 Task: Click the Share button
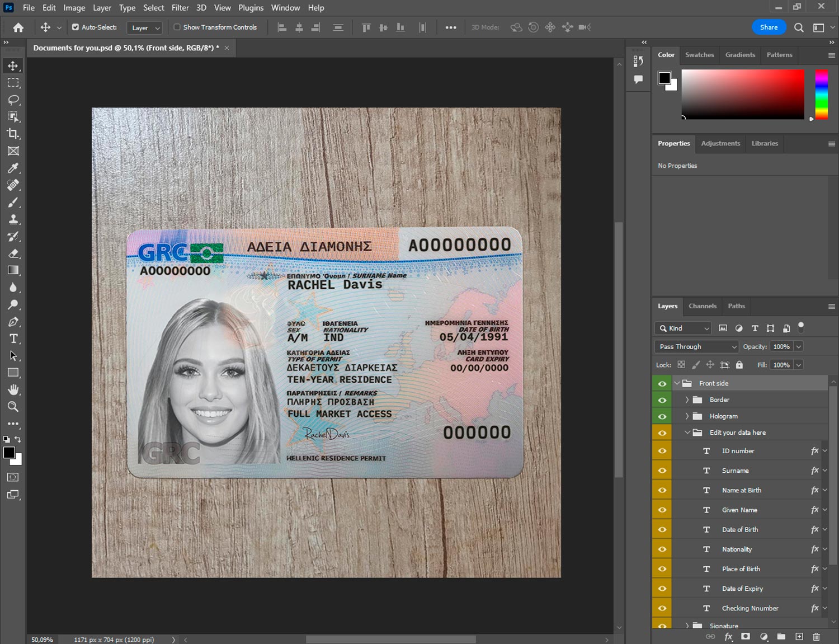[769, 27]
